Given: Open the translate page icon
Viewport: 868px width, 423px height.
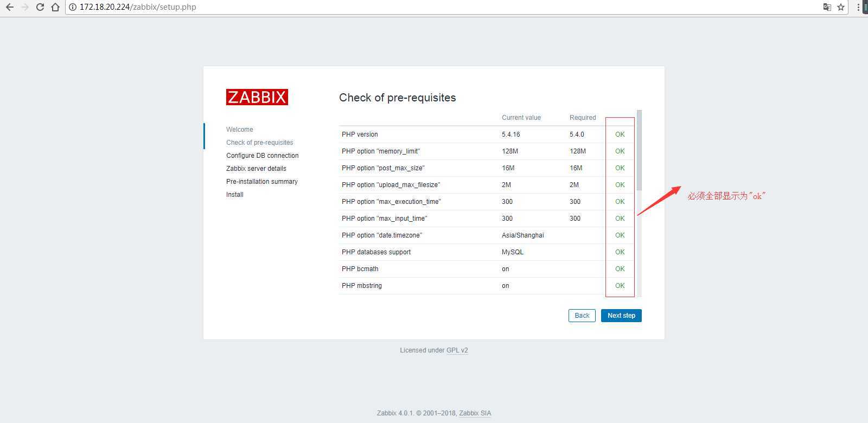Looking at the screenshot, I should pos(827,7).
